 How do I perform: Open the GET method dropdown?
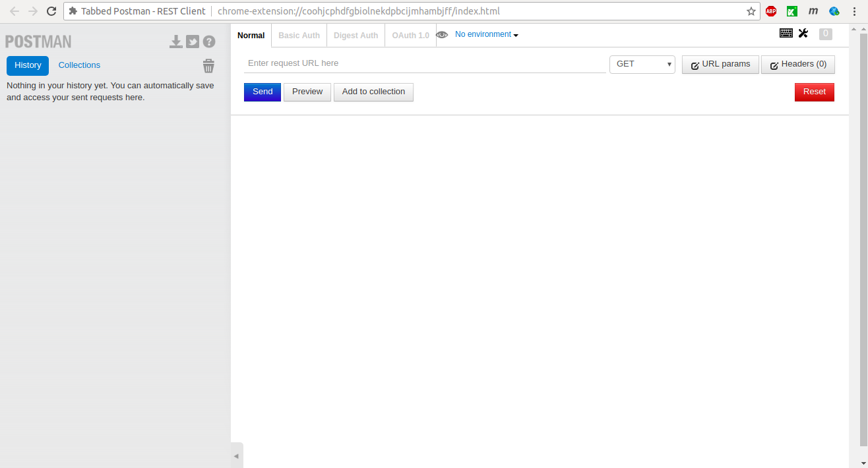(642, 64)
